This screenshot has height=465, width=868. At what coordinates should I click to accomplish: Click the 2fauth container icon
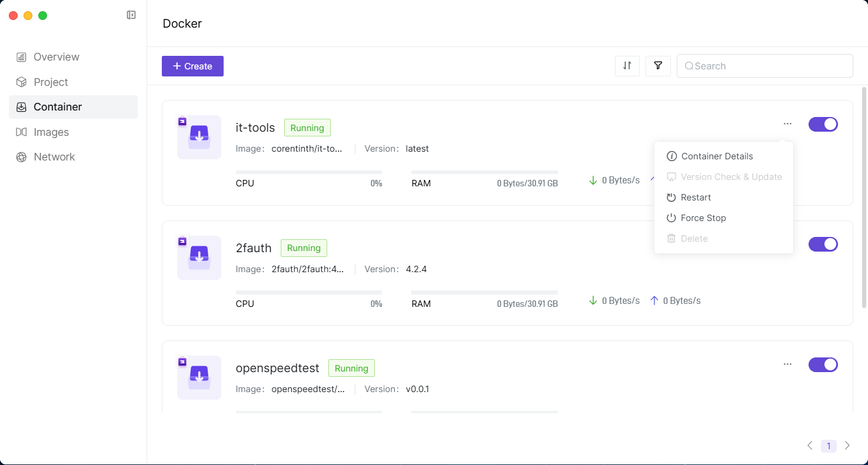point(199,257)
